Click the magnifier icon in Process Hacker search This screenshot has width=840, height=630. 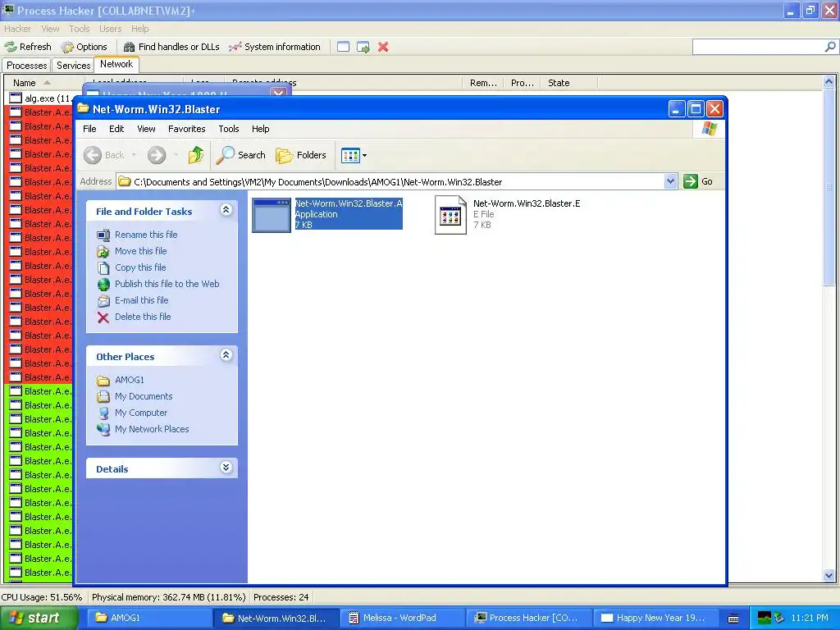click(x=830, y=47)
